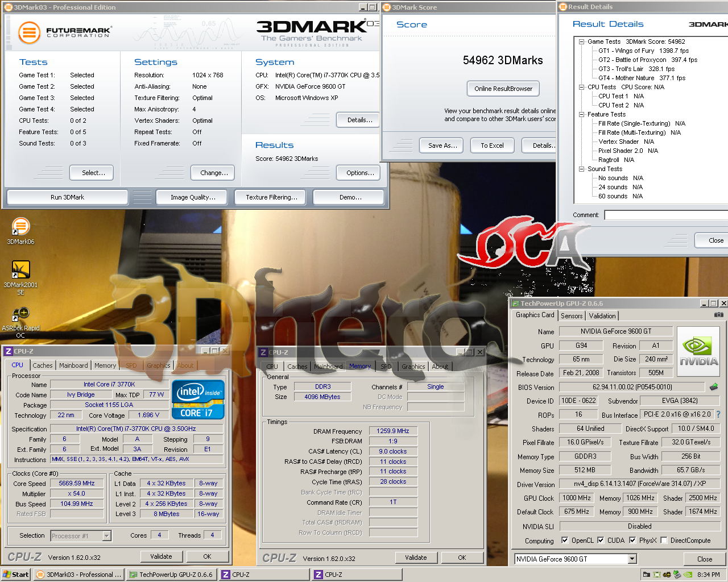Viewport: 728px width, 582px height.
Task: Open the Caches tab in left CPU-Z
Action: [43, 365]
